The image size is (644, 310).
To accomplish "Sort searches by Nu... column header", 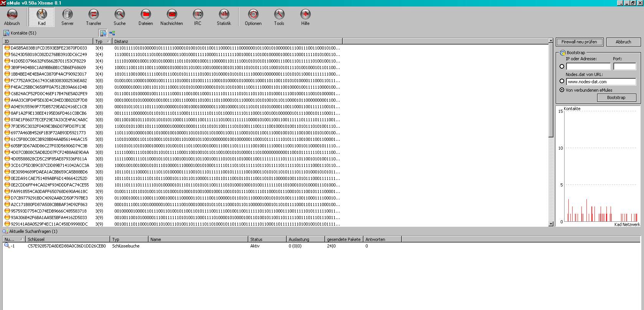I will (x=14, y=239).
